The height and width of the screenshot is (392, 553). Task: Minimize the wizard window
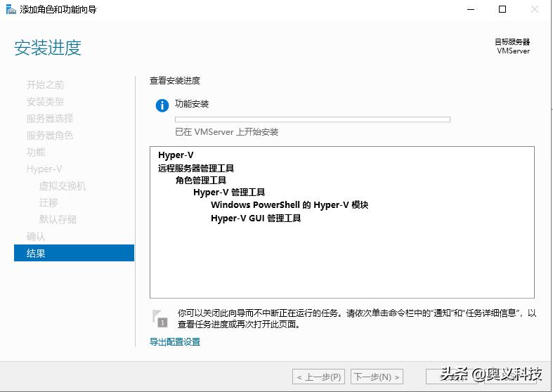(x=471, y=10)
